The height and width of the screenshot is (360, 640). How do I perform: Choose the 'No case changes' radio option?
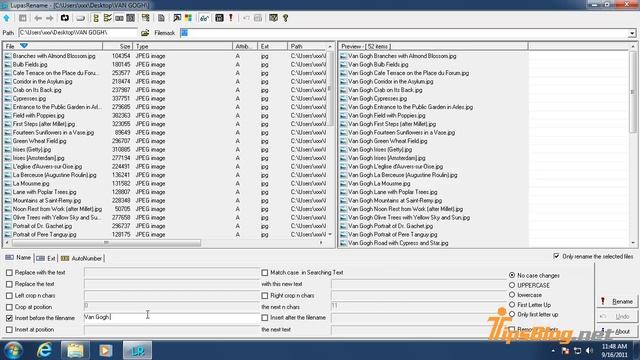point(512,275)
